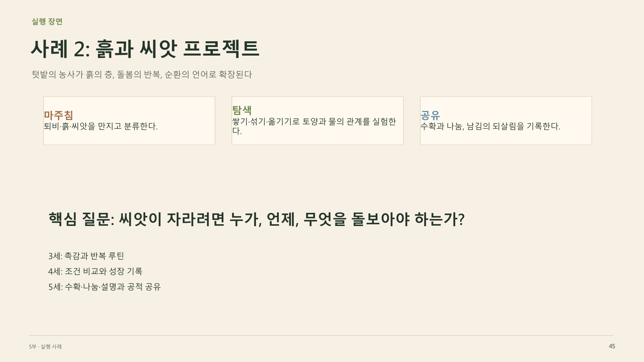The height and width of the screenshot is (362, 644).
Task: Select the 실행 장면 section label
Action: point(47,21)
